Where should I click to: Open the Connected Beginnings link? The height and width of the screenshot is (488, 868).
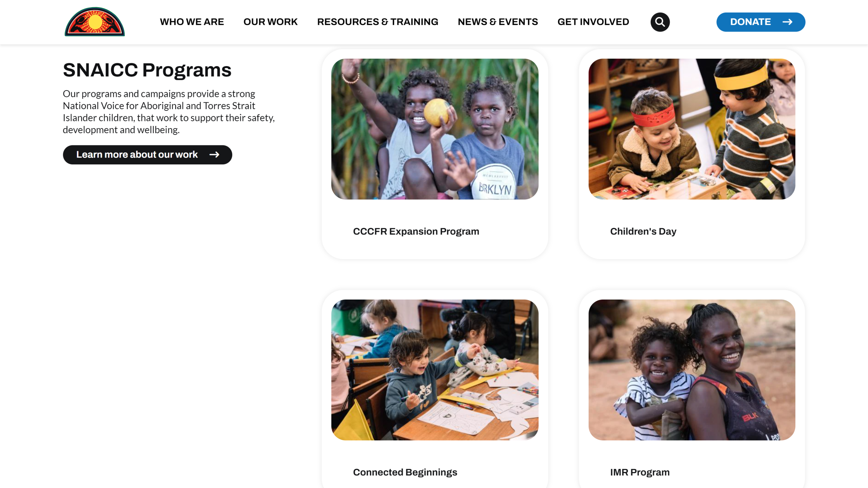405,472
